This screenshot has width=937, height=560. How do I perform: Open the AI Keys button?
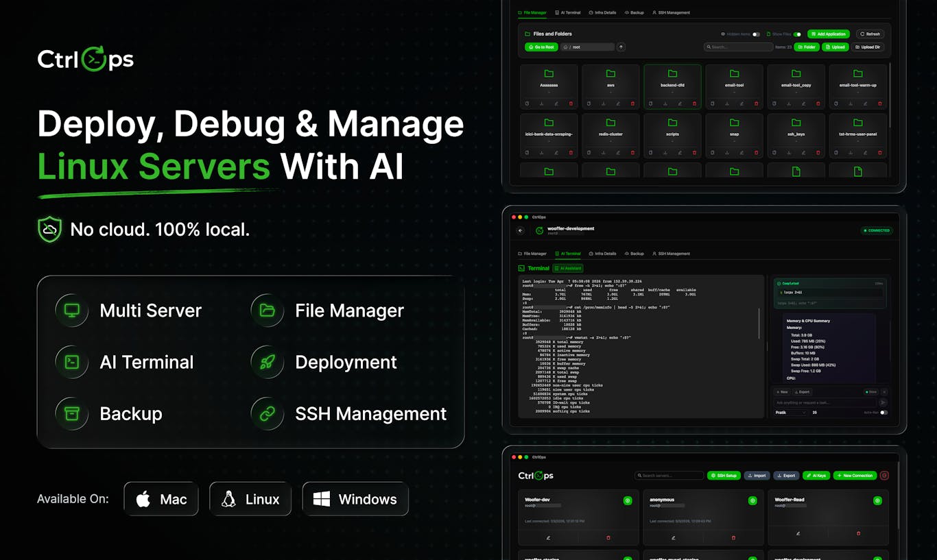coord(816,475)
